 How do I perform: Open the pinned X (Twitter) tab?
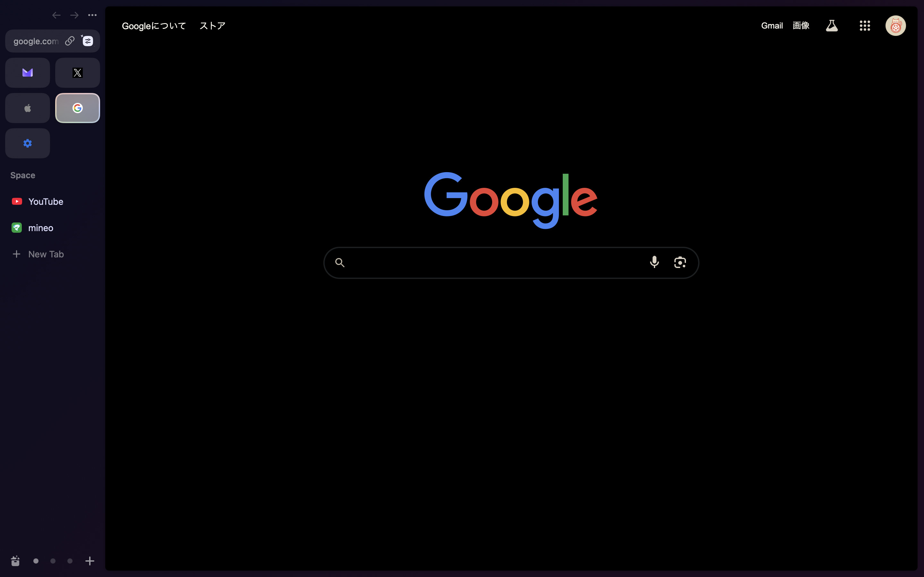coord(78,72)
